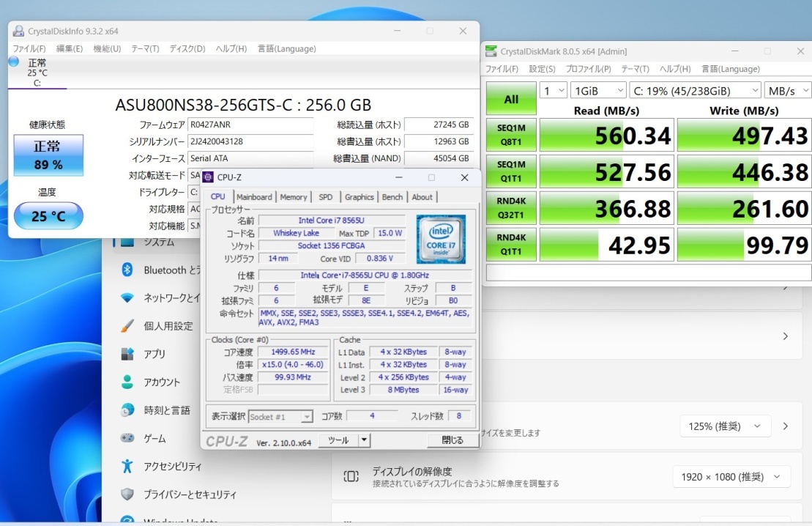Screen dimensions: 812x526
Task: Open テーマ(T) menu in CrystalDiskMark
Action: coord(635,69)
